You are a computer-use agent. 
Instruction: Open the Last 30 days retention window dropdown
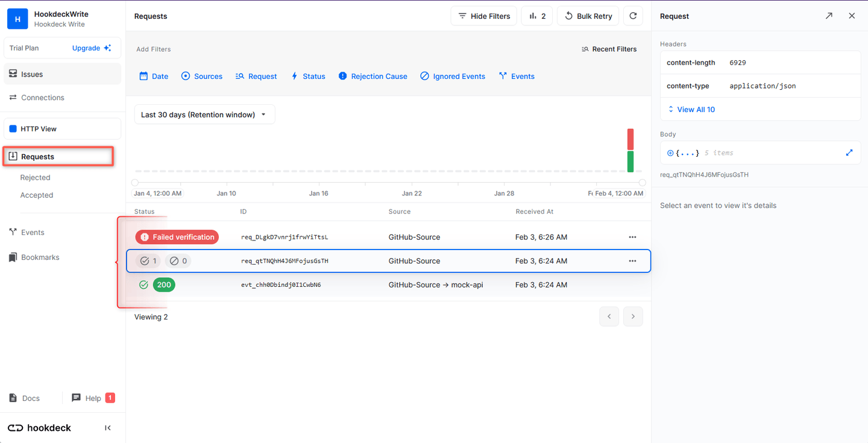204,114
